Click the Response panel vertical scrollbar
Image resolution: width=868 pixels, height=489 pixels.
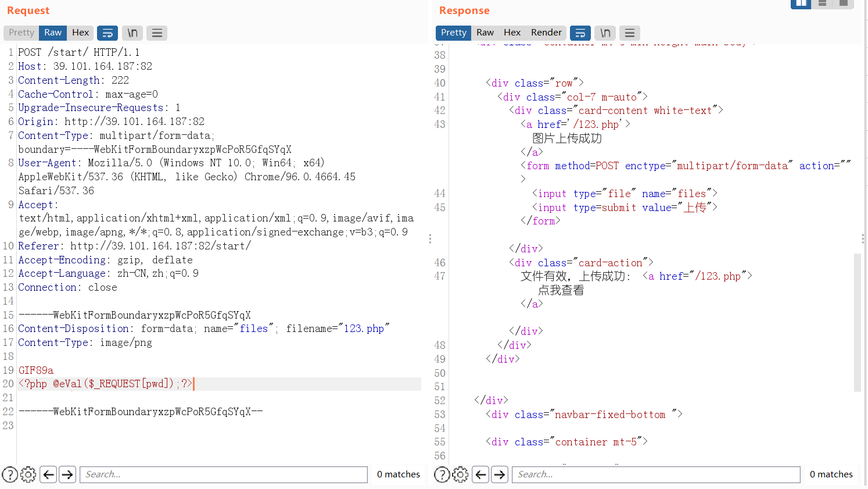tap(858, 323)
